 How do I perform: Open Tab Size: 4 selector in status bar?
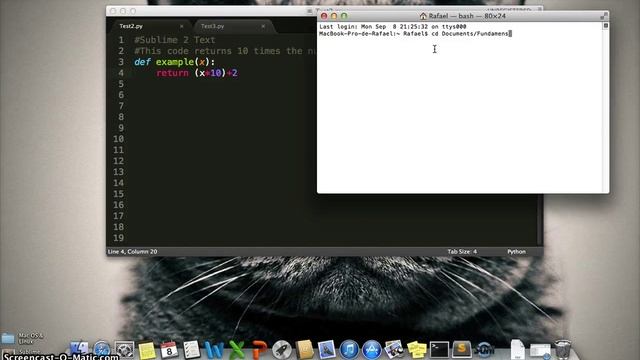pos(462,251)
